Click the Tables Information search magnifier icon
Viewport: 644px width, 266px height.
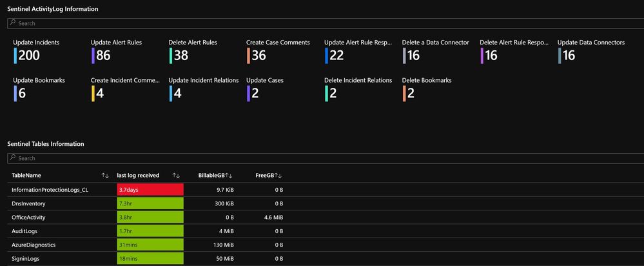[13, 158]
